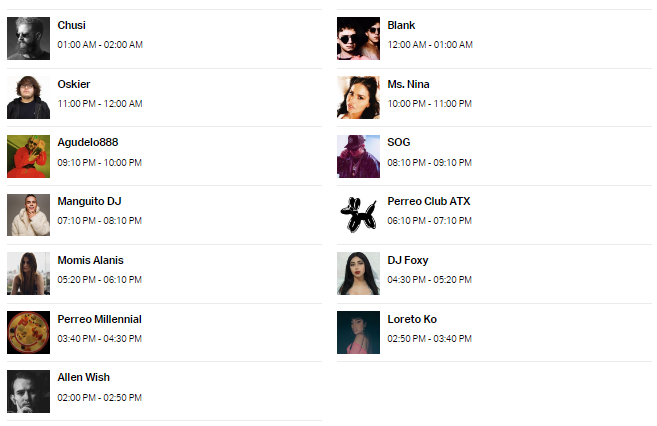Select Loreto Ko's dark photo
The image size is (657, 426).
[x=358, y=333]
